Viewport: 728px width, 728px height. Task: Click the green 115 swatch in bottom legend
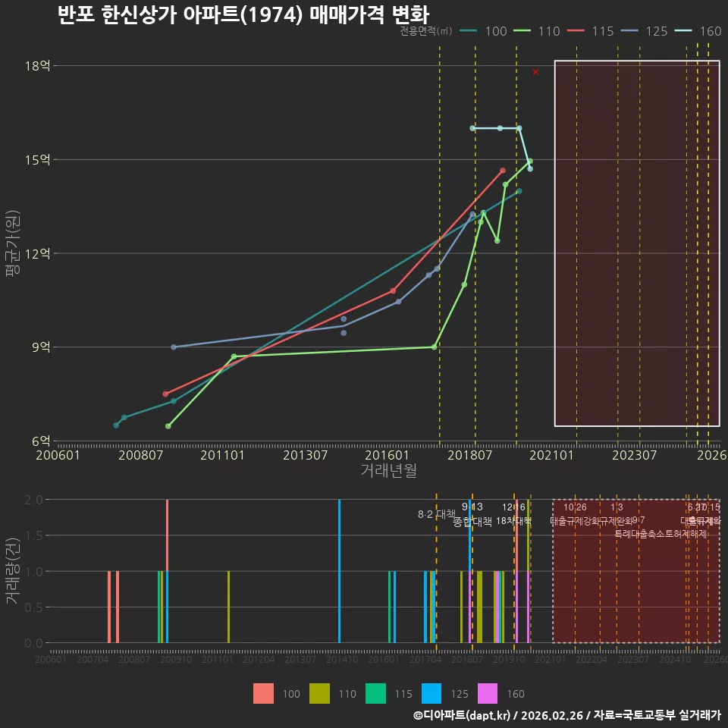(x=375, y=694)
